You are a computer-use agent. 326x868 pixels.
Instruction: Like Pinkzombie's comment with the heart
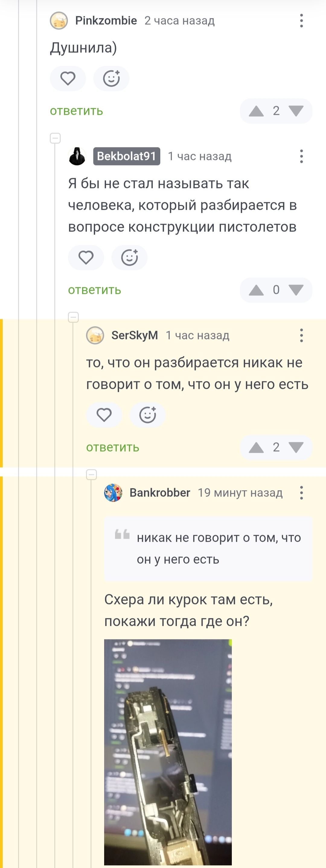point(68,78)
